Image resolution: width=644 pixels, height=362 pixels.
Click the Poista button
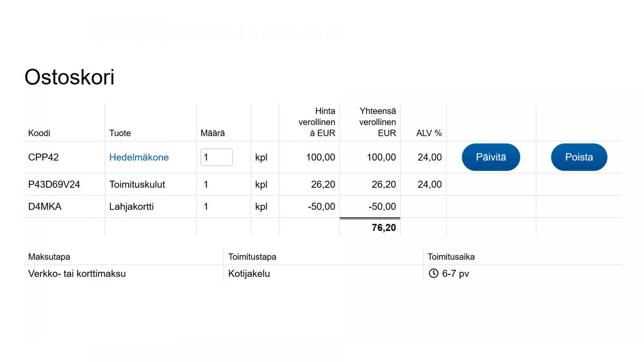tap(579, 157)
